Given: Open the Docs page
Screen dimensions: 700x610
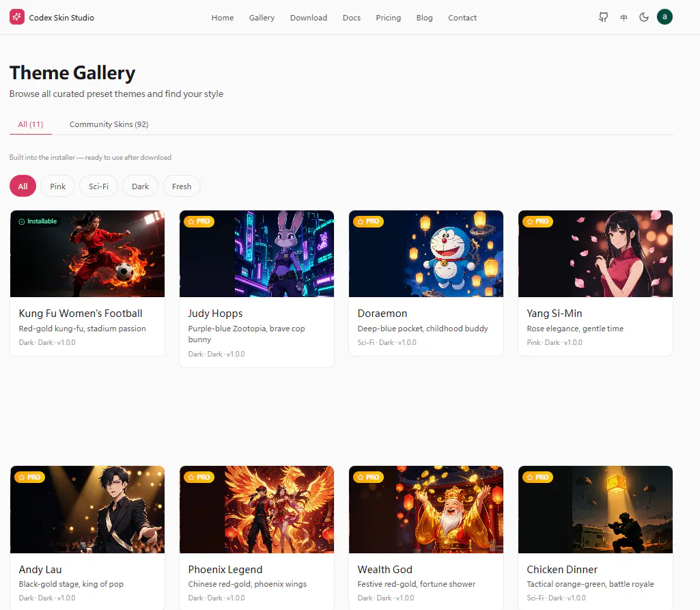Looking at the screenshot, I should 351,17.
